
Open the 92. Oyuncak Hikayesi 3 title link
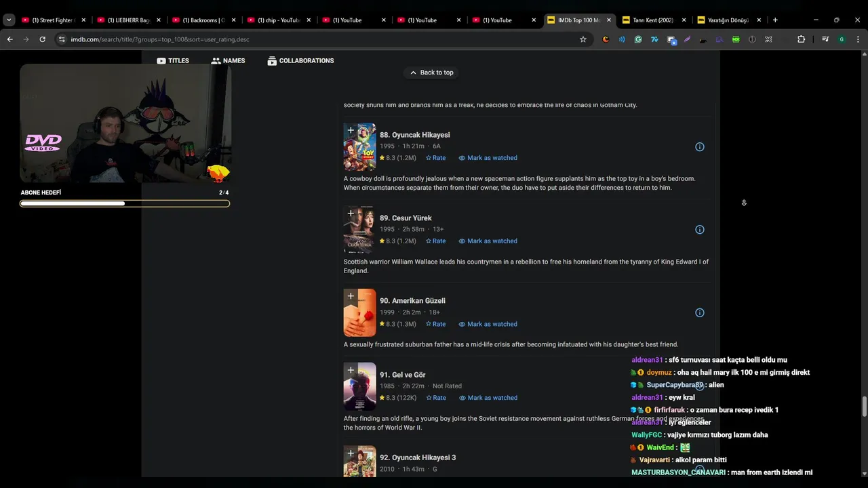[418, 457]
